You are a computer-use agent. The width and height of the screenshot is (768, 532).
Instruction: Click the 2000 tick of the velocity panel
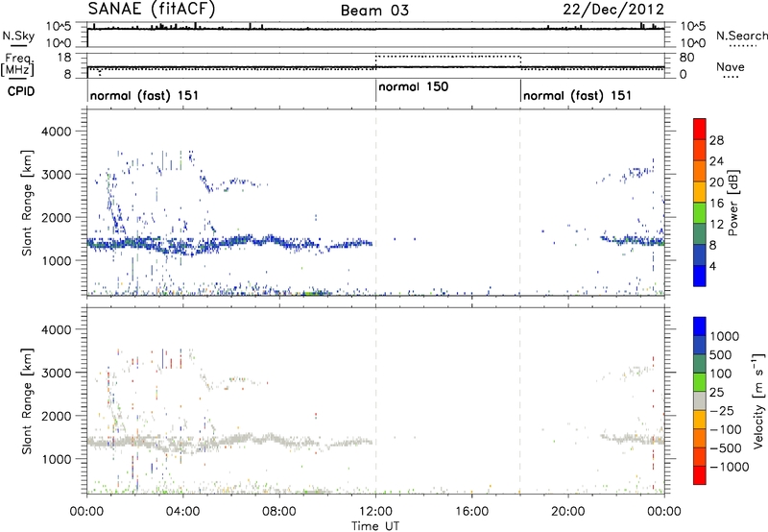tap(56, 417)
